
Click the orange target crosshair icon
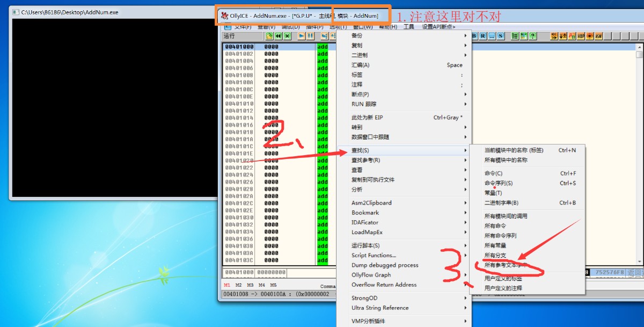pos(590,36)
